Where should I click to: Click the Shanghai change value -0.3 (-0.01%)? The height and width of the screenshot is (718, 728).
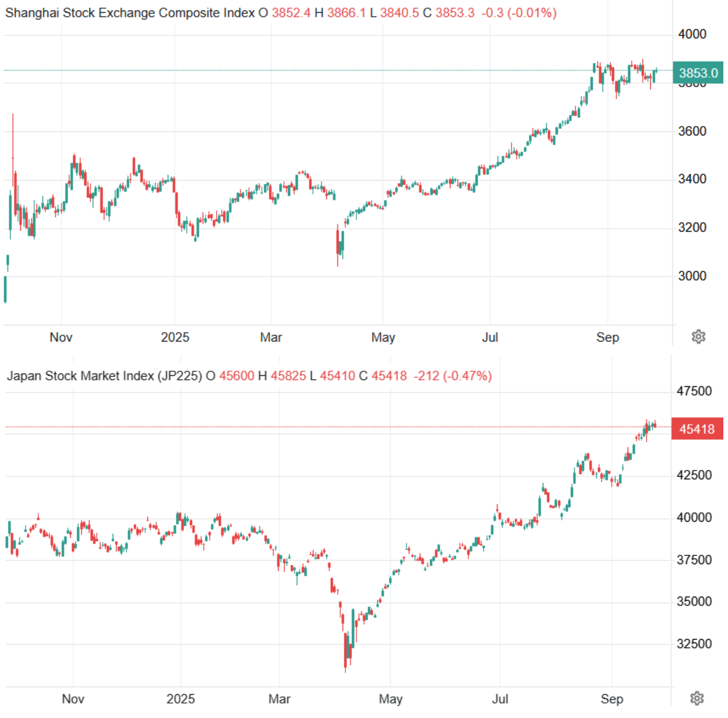[x=519, y=13]
